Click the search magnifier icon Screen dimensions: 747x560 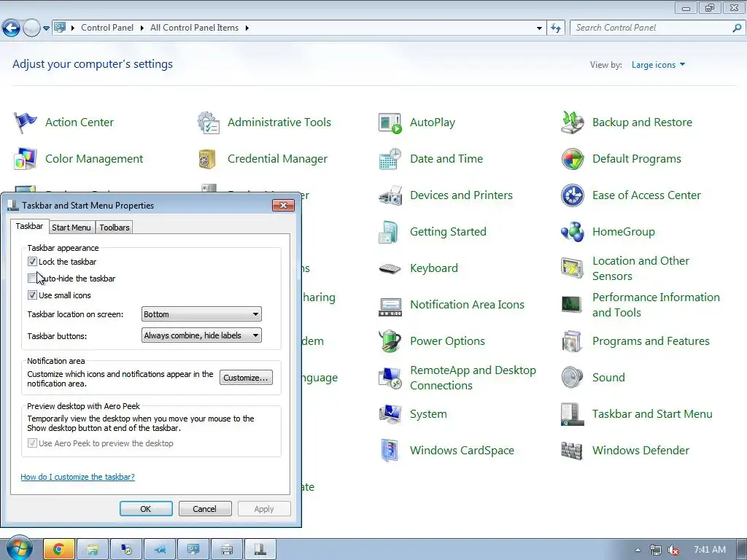(x=737, y=28)
